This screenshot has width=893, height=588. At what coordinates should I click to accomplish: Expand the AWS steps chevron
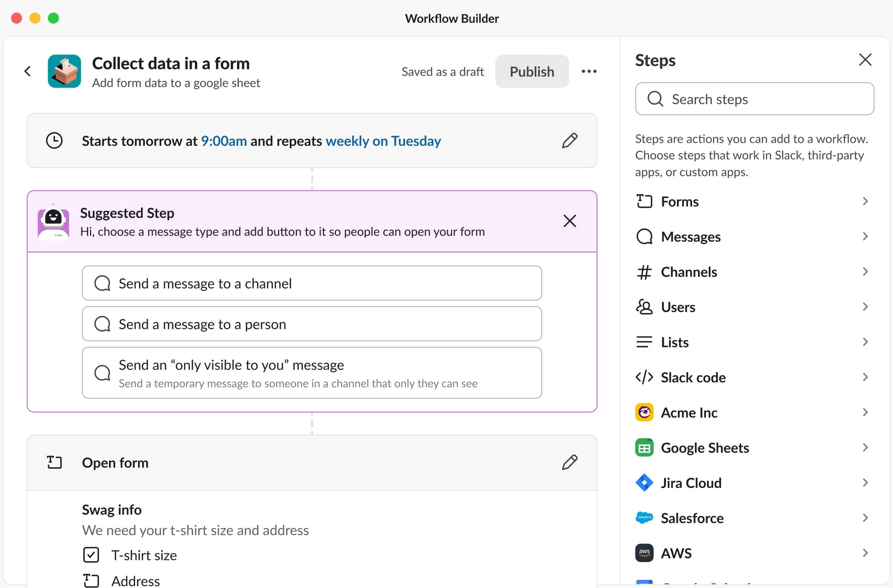(865, 553)
